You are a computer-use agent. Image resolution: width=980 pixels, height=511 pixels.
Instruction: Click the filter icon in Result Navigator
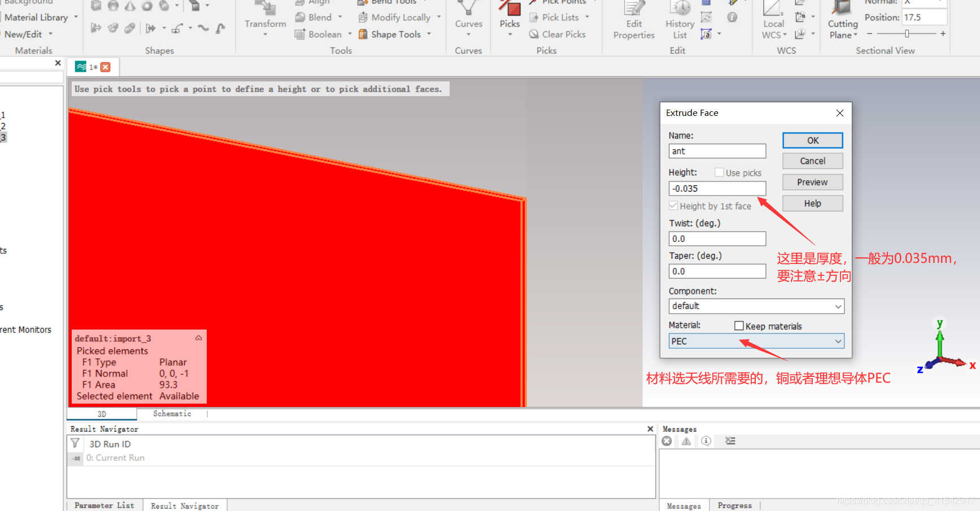click(75, 444)
